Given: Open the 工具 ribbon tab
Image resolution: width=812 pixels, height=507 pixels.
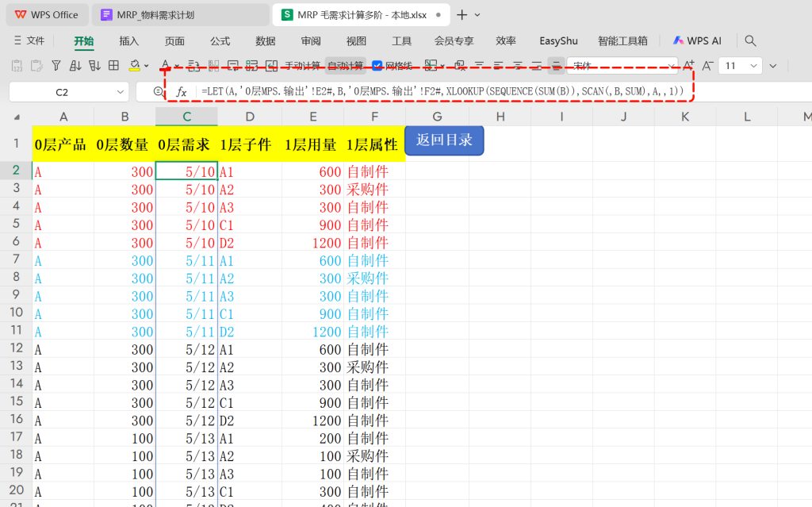Looking at the screenshot, I should (402, 41).
